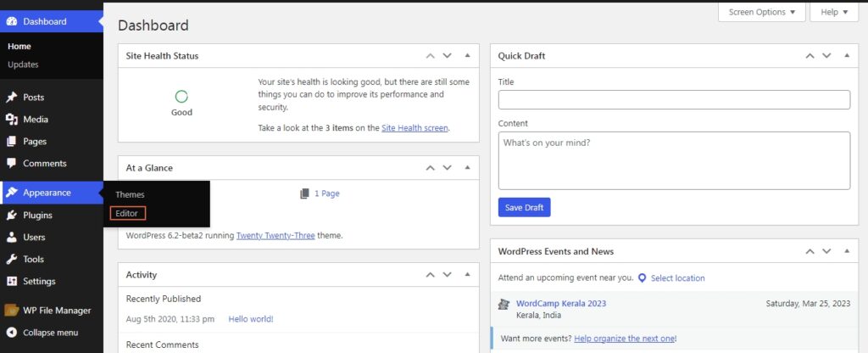Screen dimensions: 868x353
Task: Move Activity widget up
Action: click(x=430, y=275)
